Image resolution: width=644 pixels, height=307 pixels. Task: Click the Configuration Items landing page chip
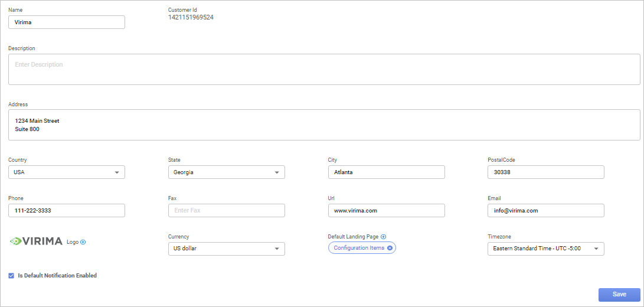tap(359, 248)
